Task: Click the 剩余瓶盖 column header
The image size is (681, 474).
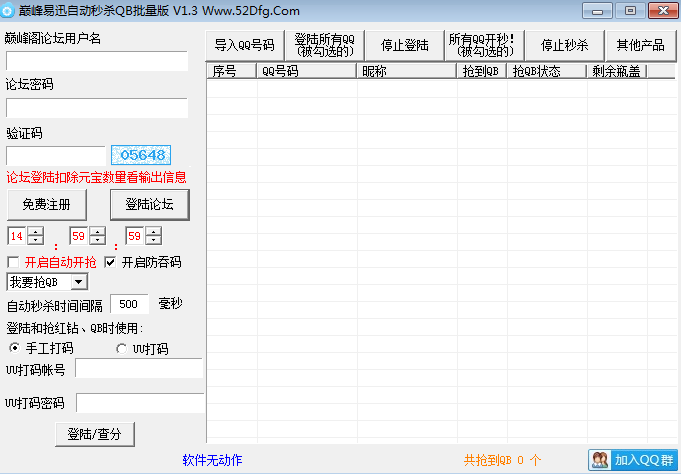Action: tap(617, 71)
